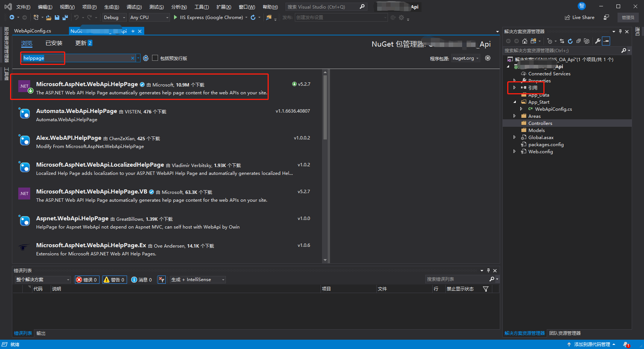Collapse the App_Start folder node

click(515, 102)
